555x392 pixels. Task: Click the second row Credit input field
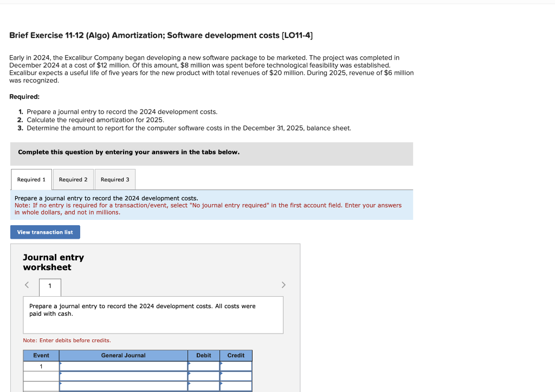tap(236, 376)
